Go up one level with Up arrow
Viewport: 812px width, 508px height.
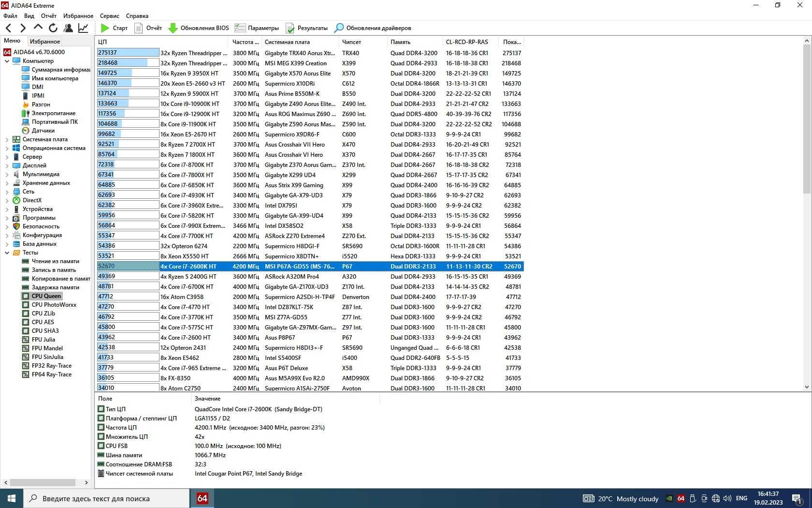[x=38, y=28]
